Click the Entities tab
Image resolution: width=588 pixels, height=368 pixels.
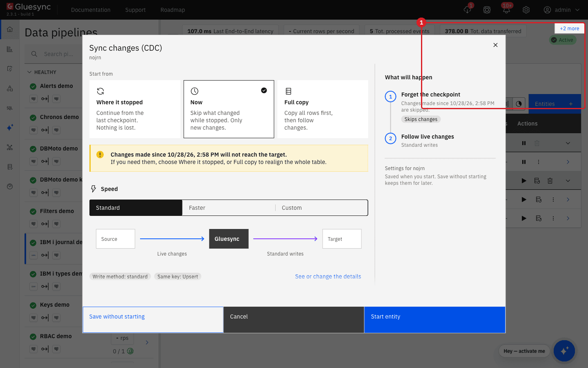point(555,104)
